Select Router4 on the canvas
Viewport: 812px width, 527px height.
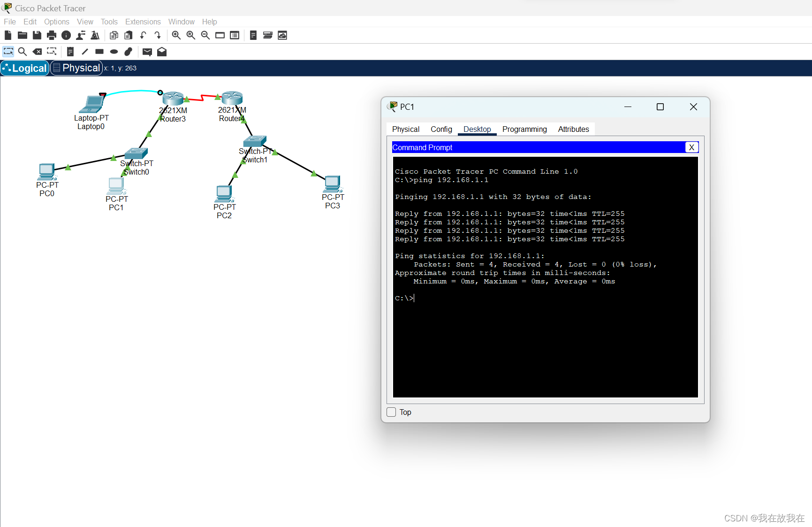pos(232,98)
